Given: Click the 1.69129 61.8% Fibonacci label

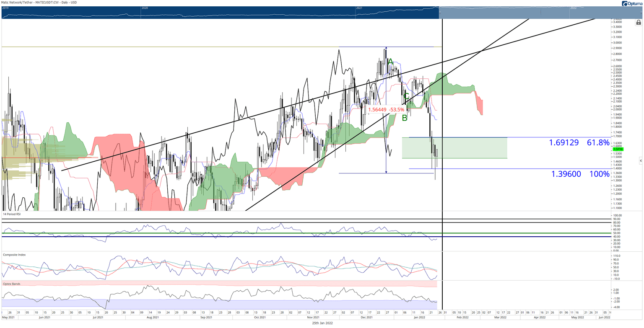Looking at the screenshot, I should tap(579, 143).
